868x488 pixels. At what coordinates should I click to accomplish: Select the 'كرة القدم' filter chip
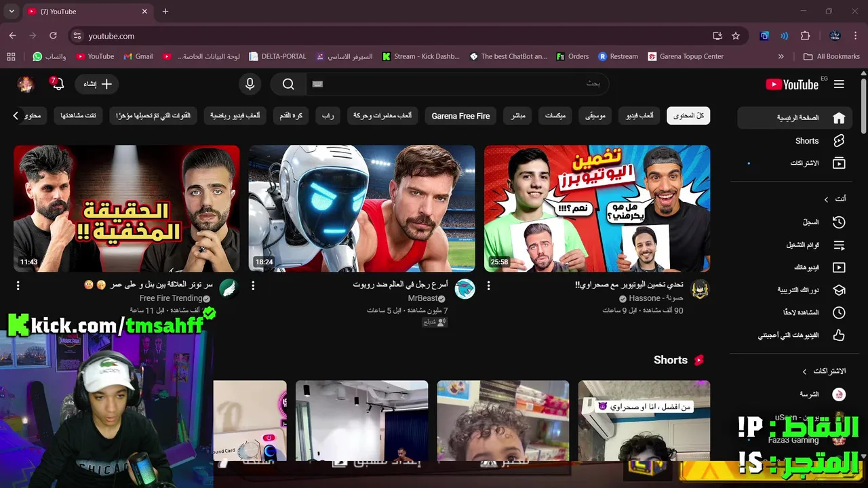tap(291, 116)
